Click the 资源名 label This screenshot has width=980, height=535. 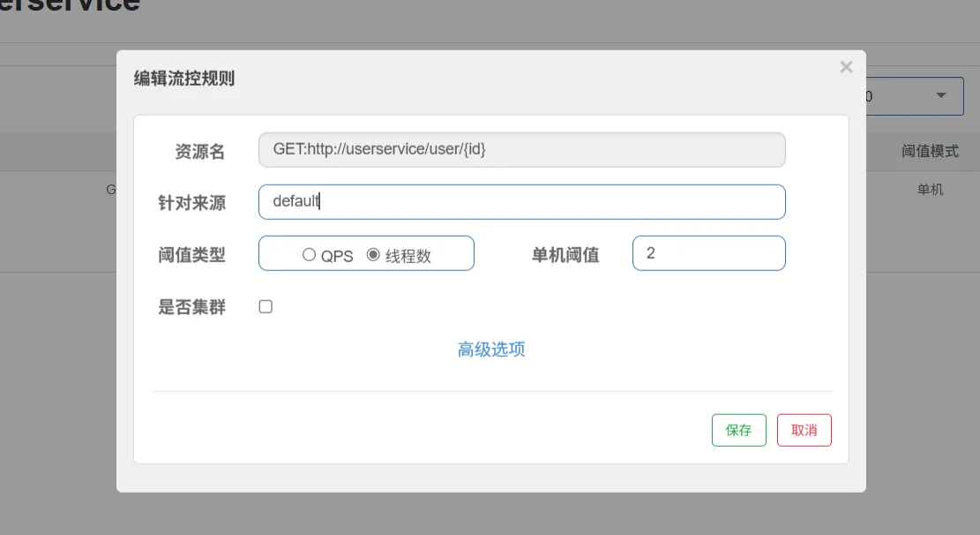[200, 152]
